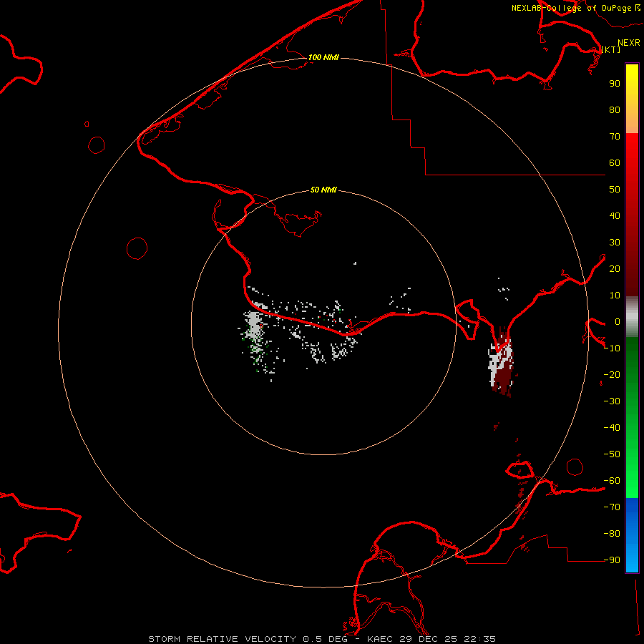
Task: Click the -20 value on velocity scale
Action: coord(612,374)
